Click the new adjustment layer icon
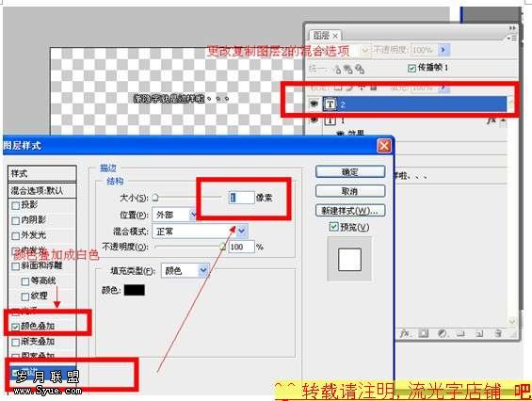The height and width of the screenshot is (401, 532). coord(443,333)
